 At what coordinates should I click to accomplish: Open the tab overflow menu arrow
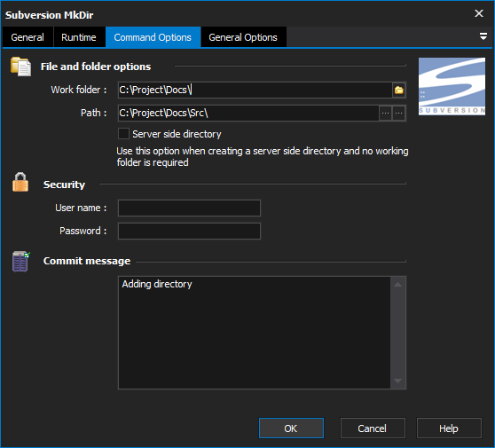tap(483, 36)
